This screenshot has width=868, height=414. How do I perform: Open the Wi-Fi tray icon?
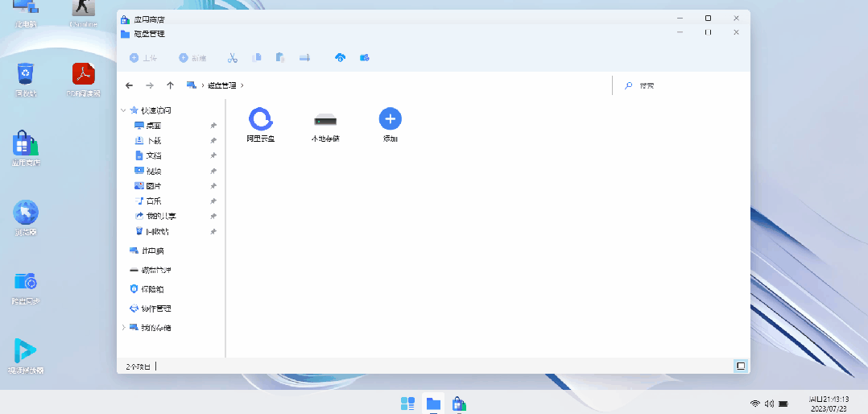pyautogui.click(x=755, y=404)
